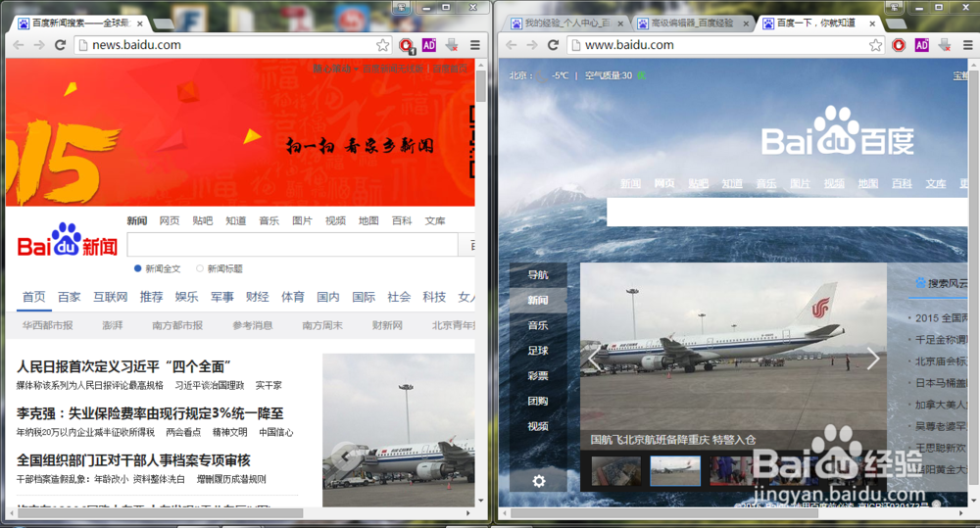Click the purple AD extension icon in right window
The height and width of the screenshot is (528, 980).
click(922, 45)
